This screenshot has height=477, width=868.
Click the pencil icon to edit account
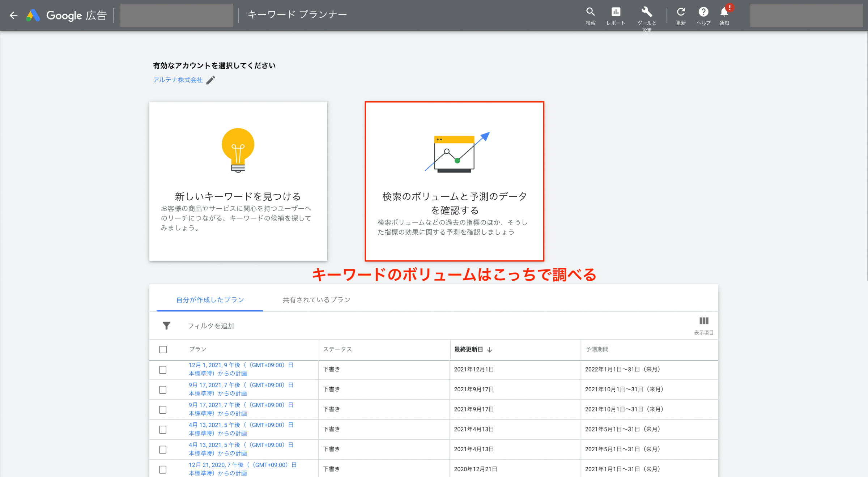pos(211,80)
